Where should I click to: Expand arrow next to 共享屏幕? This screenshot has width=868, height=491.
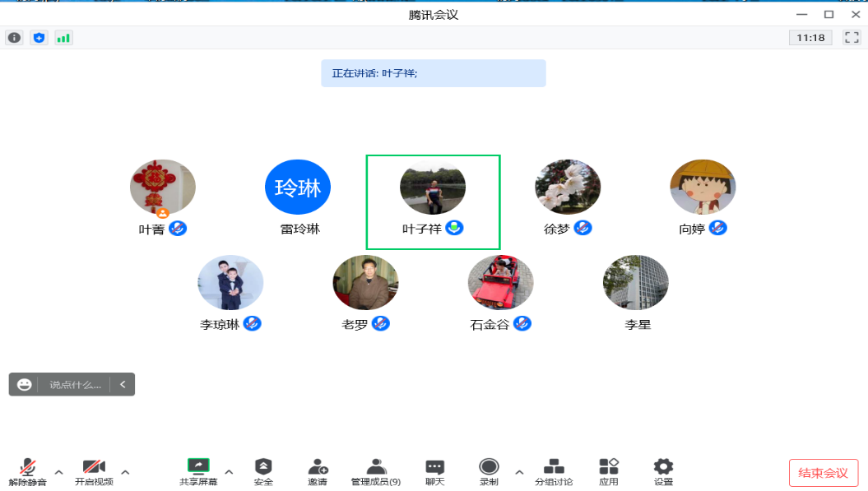(229, 472)
